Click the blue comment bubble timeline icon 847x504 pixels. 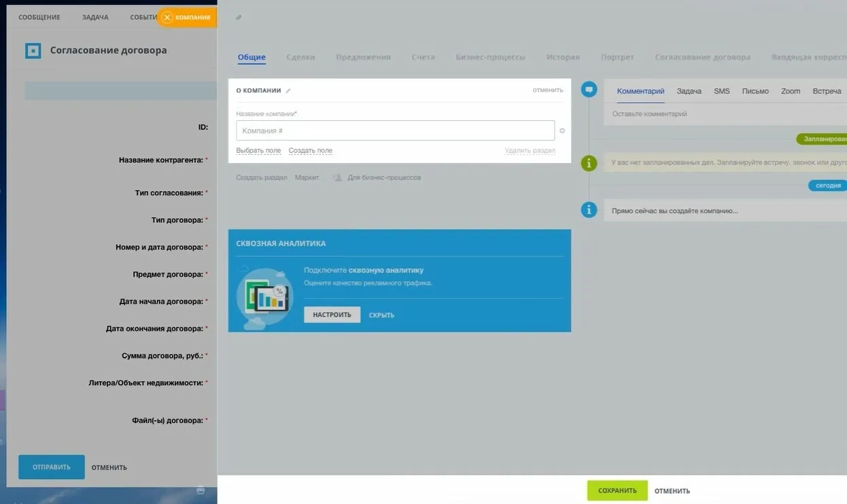pos(589,90)
